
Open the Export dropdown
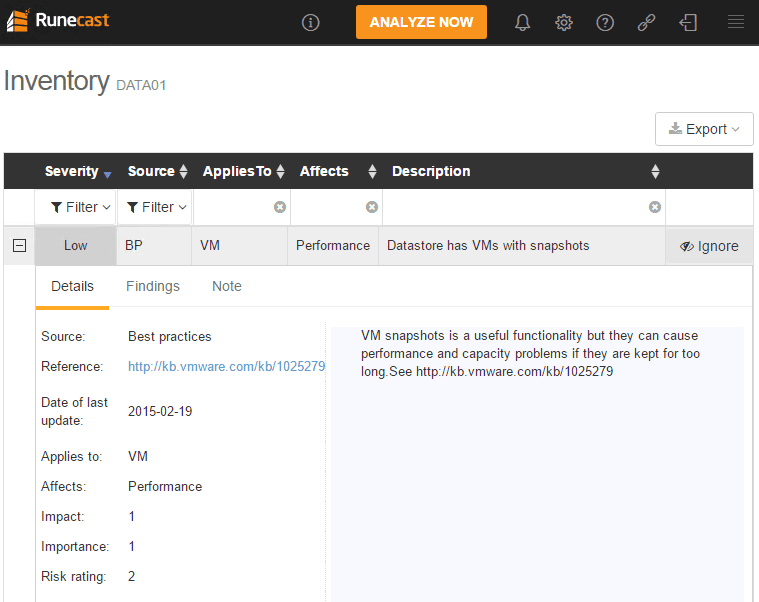click(704, 129)
